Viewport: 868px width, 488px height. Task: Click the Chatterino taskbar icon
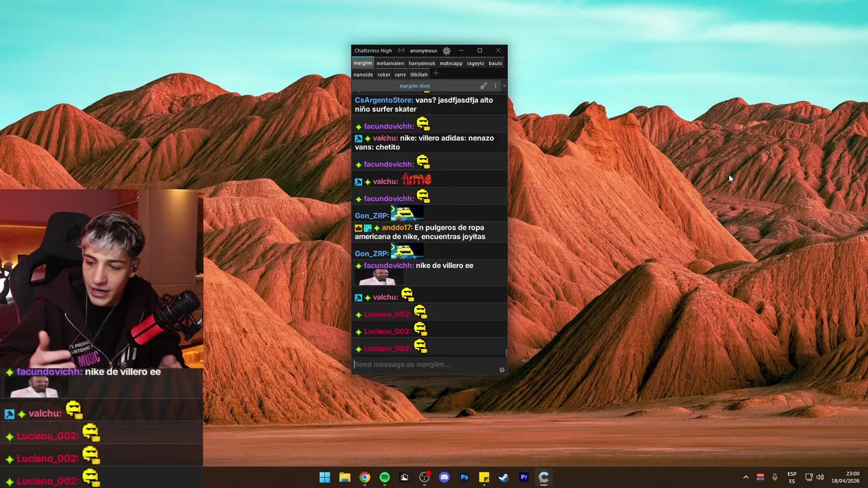544,477
